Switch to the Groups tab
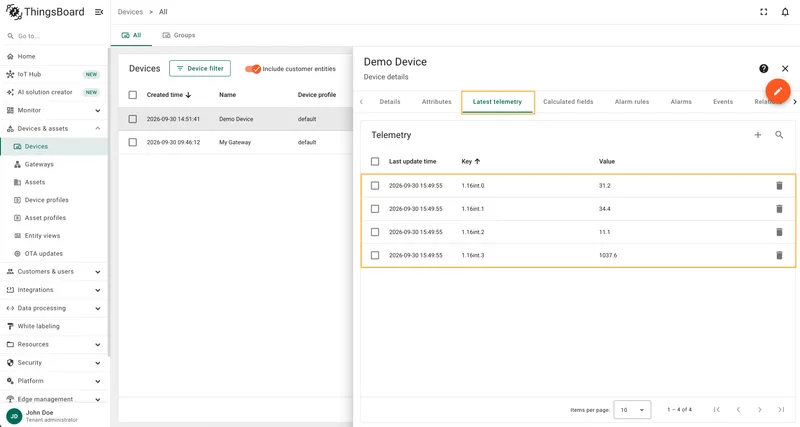 (x=179, y=35)
